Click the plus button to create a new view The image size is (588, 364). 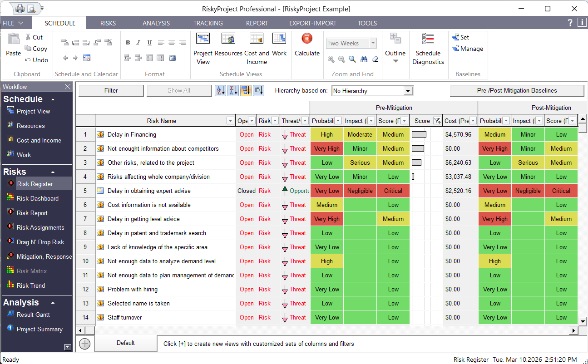[84, 344]
